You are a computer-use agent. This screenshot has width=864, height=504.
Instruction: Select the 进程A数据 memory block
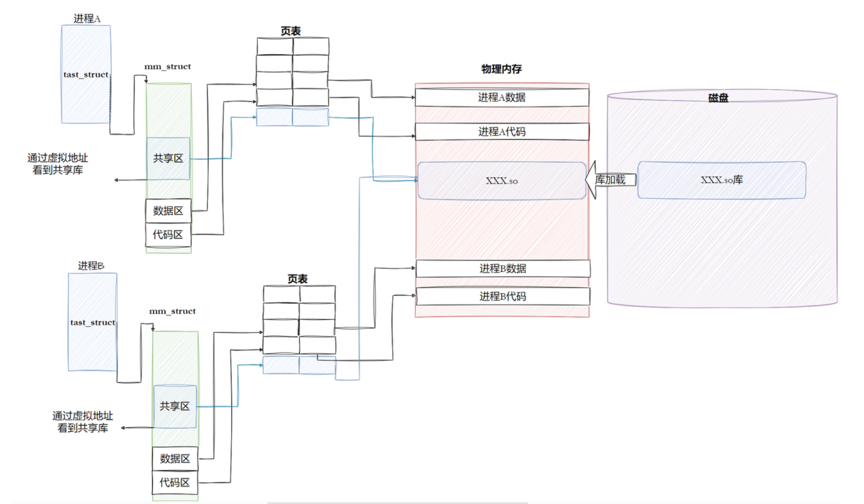(502, 97)
